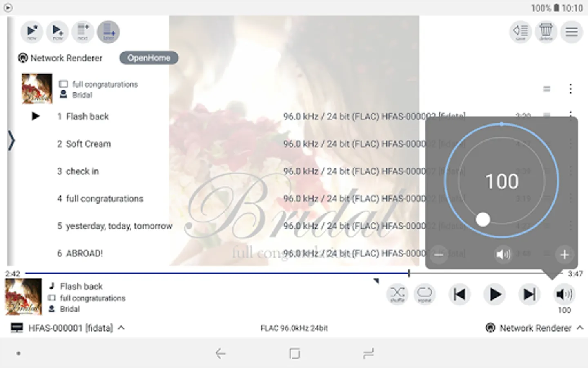Click the total time 3:47
The width and height of the screenshot is (588, 368).
(x=575, y=274)
